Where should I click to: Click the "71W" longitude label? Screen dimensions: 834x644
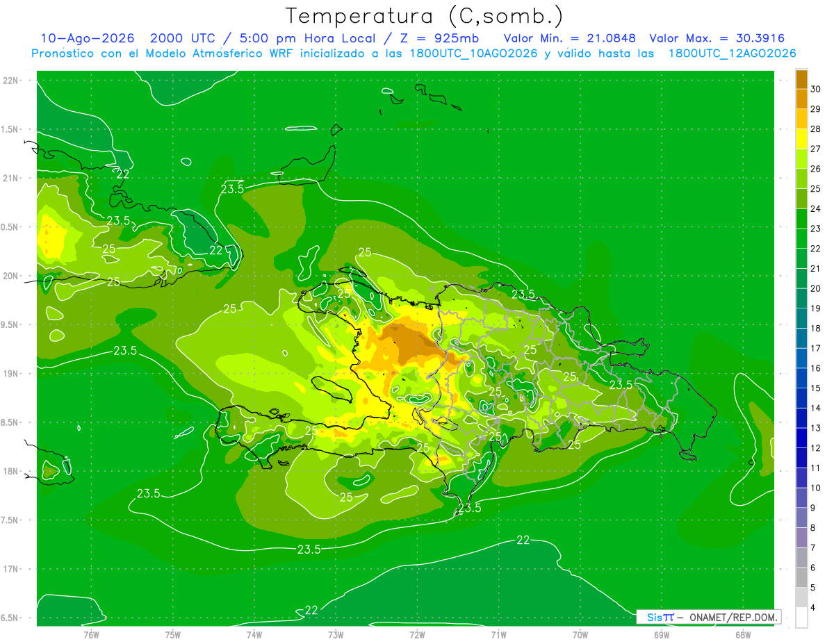coord(498,634)
